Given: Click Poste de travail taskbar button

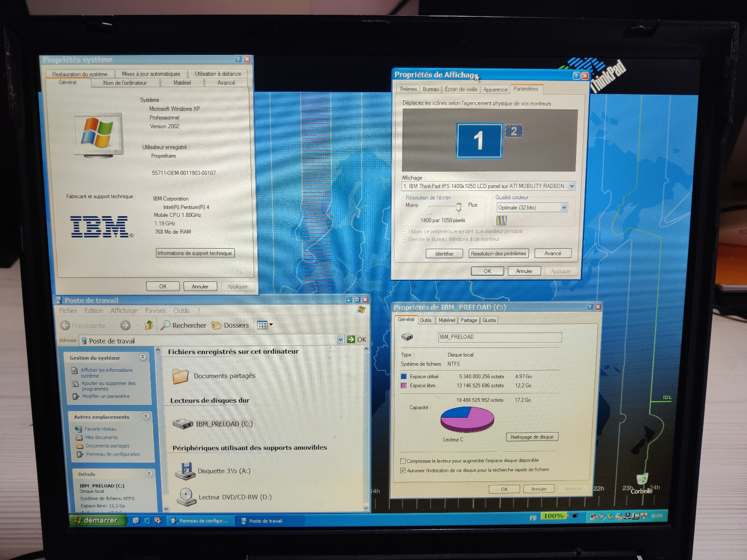Looking at the screenshot, I should [x=270, y=521].
